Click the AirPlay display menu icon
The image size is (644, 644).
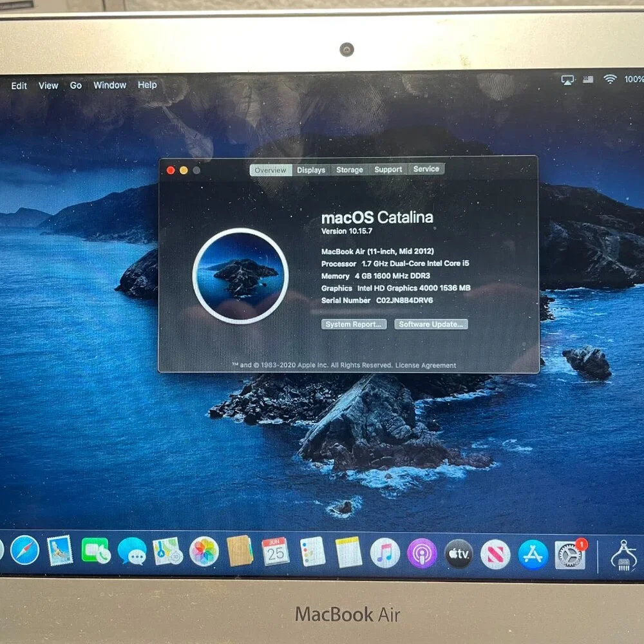click(x=567, y=80)
